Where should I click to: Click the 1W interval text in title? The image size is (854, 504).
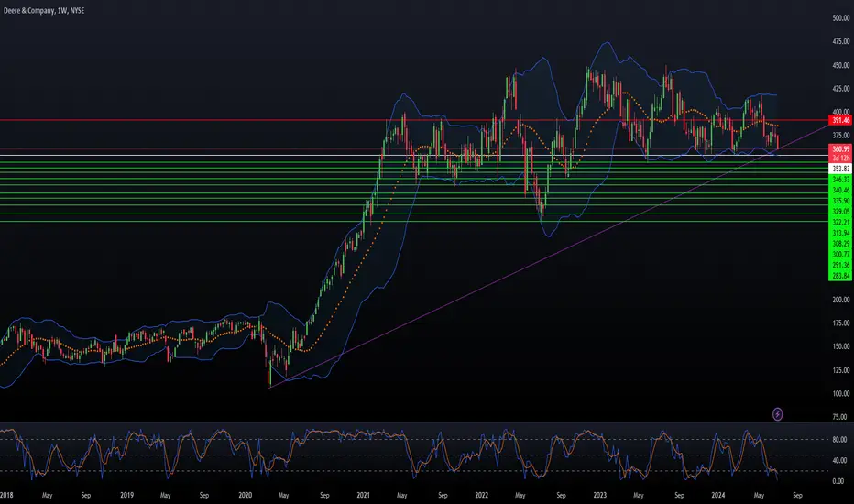[62, 10]
